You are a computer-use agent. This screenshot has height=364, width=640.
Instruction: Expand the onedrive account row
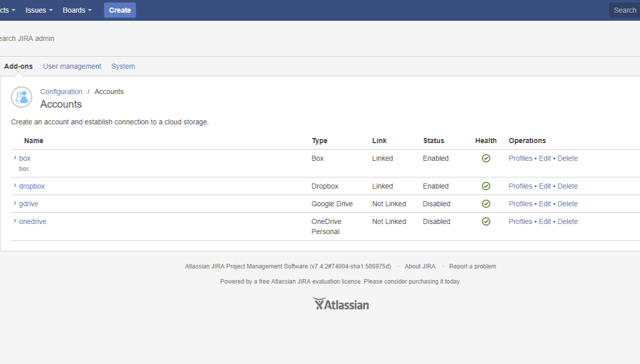click(15, 221)
